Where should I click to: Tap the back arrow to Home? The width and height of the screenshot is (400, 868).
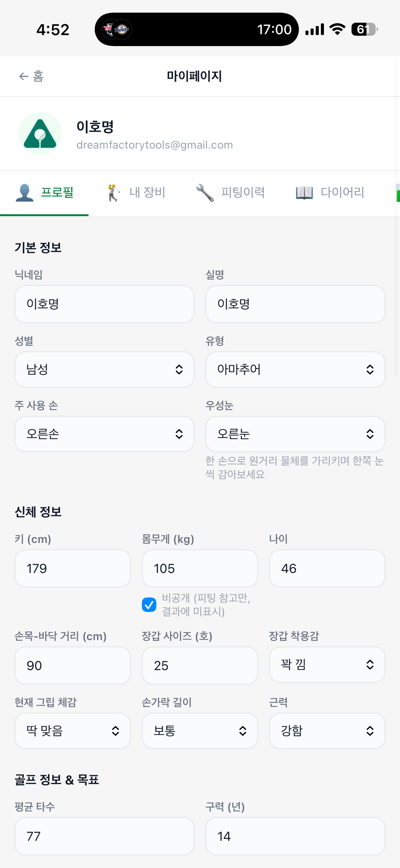click(x=23, y=77)
